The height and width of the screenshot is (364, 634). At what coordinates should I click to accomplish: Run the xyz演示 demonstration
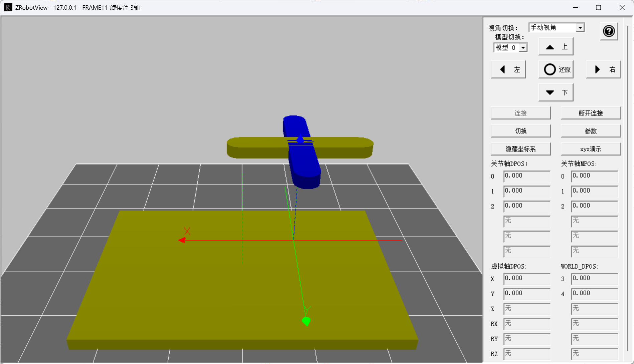[x=591, y=149]
